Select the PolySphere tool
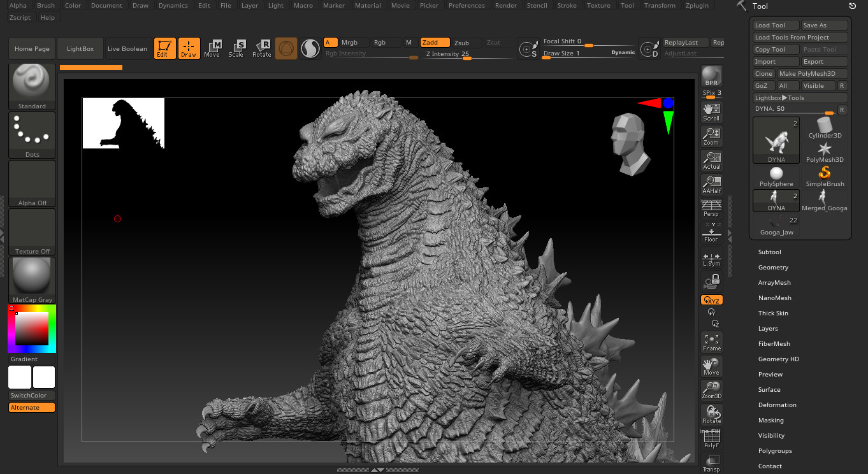 (776, 176)
